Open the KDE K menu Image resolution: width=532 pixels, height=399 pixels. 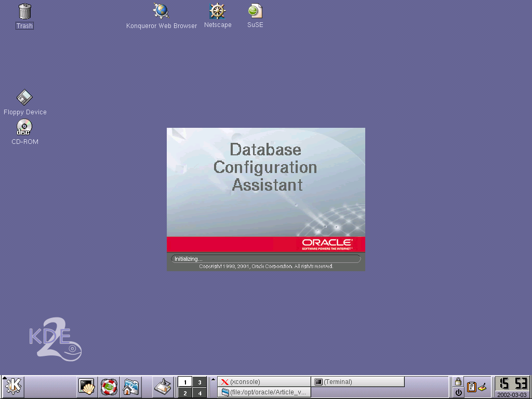tap(13, 387)
